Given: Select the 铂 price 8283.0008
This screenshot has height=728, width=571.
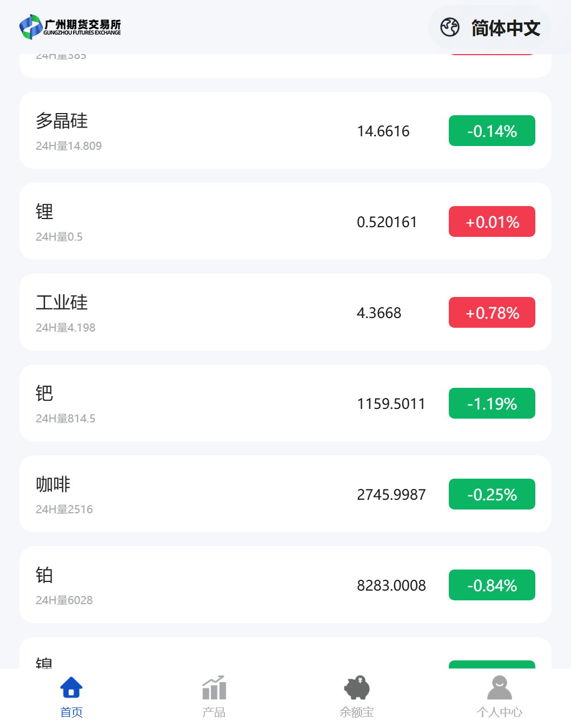Looking at the screenshot, I should (x=391, y=585).
